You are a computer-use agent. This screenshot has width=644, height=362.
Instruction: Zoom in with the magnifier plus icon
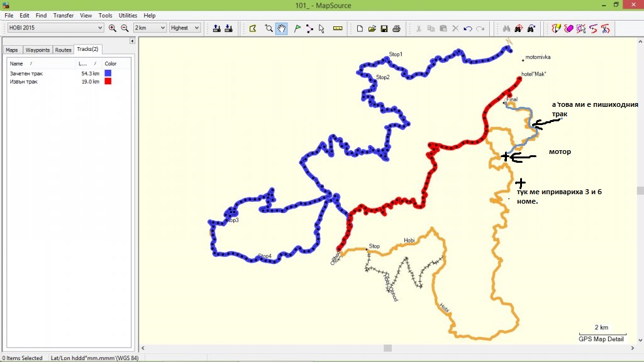112,28
